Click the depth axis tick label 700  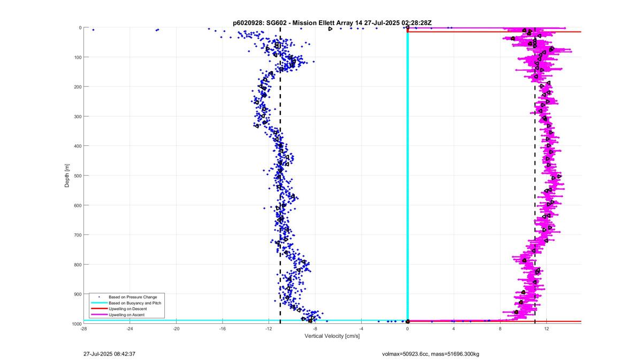[78, 235]
